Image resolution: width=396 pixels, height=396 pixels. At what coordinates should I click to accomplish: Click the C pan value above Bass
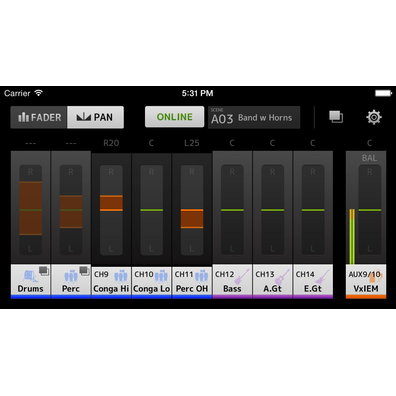tap(232, 143)
